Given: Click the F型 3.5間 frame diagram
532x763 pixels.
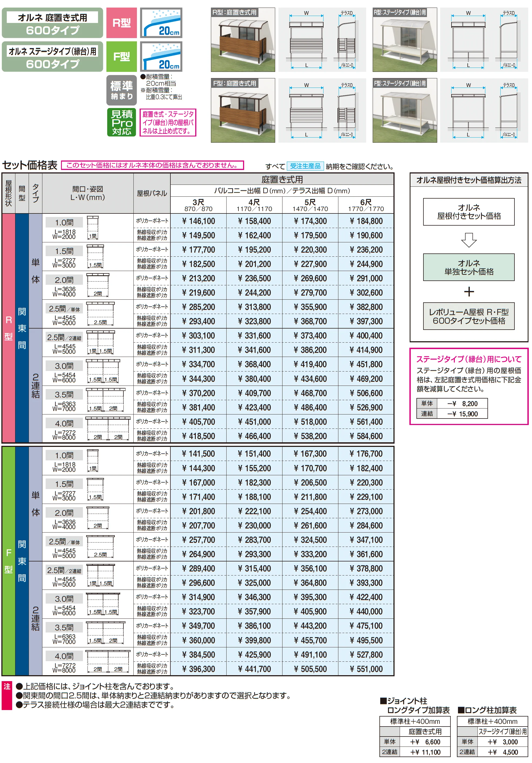Looking at the screenshot, I should [x=106, y=633].
